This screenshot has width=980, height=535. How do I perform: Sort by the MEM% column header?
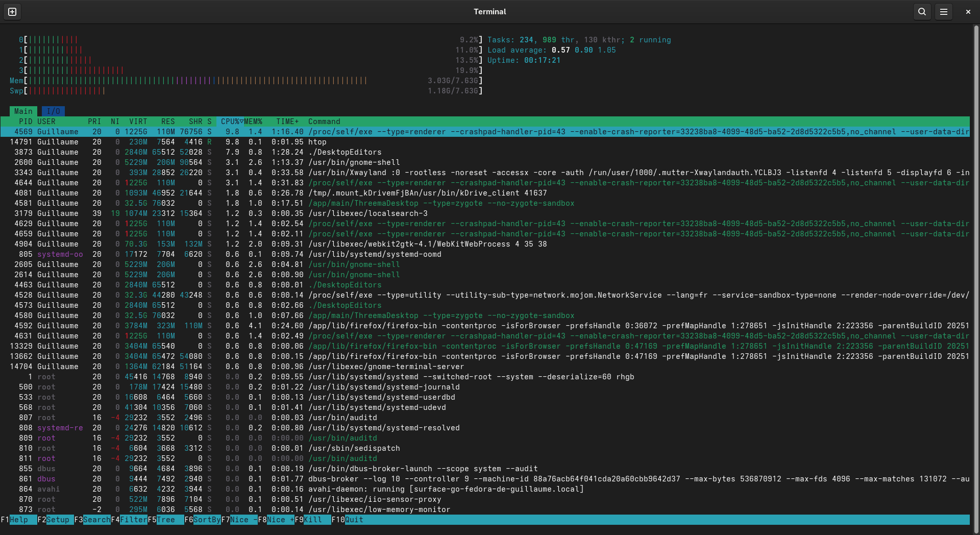coord(253,121)
